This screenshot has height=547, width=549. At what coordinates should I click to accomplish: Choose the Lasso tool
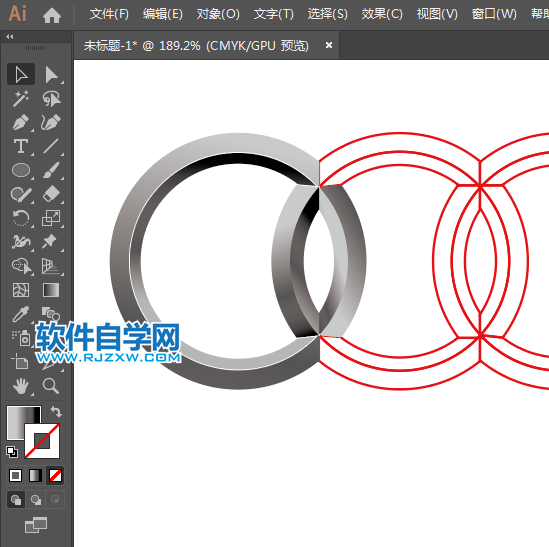pos(51,98)
